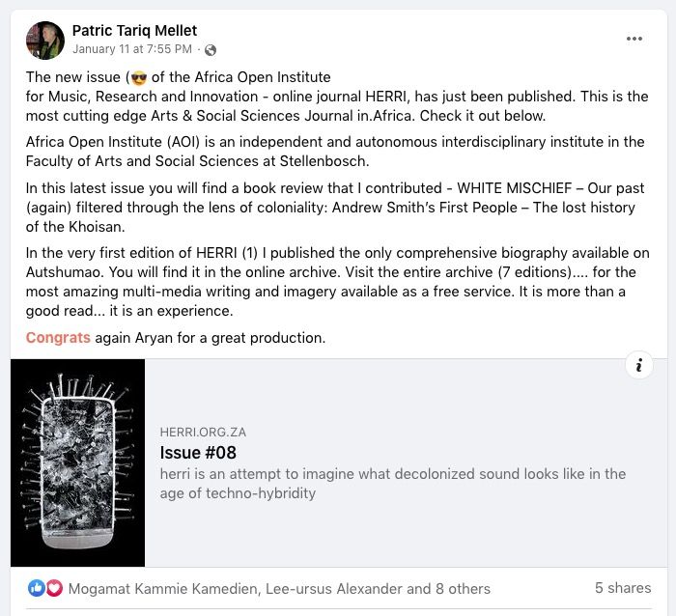Click the herri decolonized sound description text
This screenshot has height=616, width=676.
(x=392, y=483)
